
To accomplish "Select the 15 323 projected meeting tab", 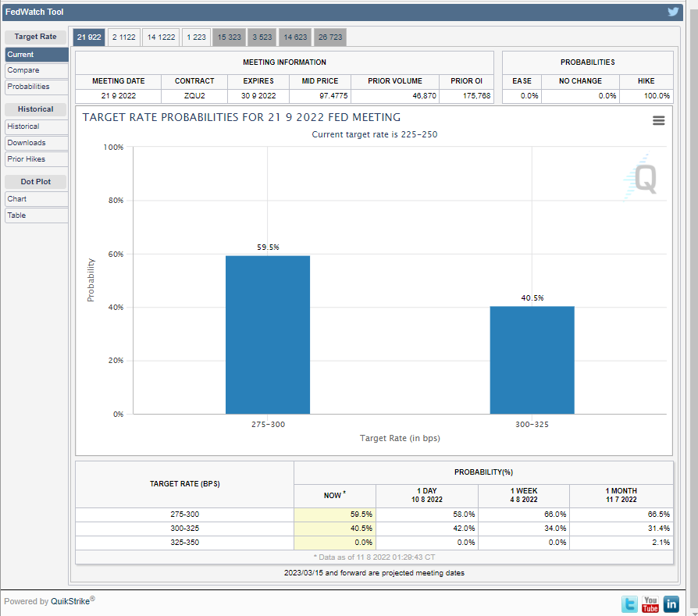I will pos(230,37).
